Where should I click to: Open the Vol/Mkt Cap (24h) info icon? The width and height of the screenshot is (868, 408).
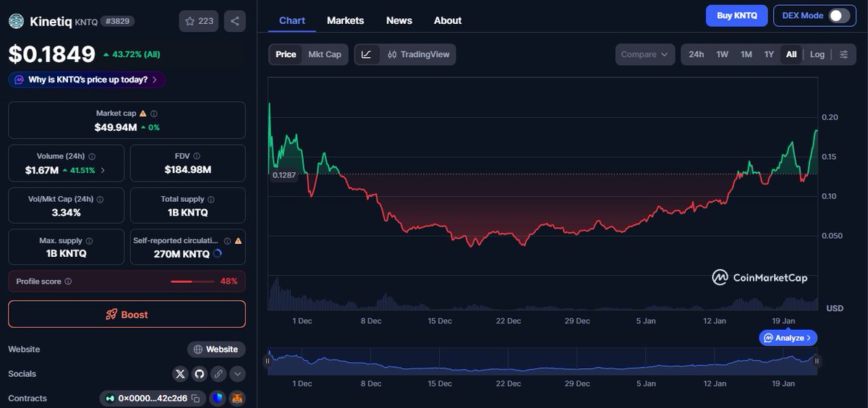coord(100,199)
